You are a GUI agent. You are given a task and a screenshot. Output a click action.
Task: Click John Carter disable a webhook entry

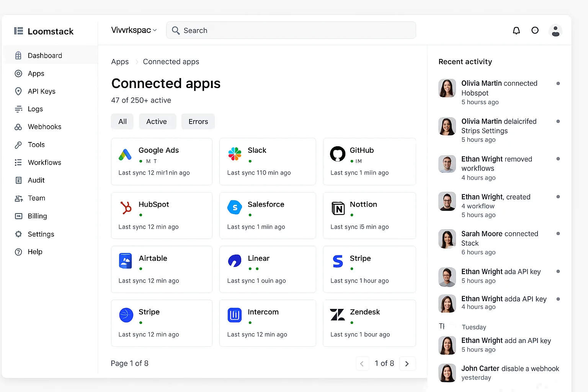click(499, 373)
